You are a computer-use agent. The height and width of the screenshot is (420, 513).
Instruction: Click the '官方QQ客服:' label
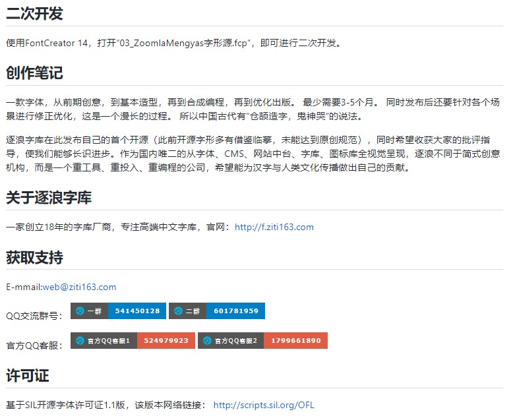[x=34, y=345]
